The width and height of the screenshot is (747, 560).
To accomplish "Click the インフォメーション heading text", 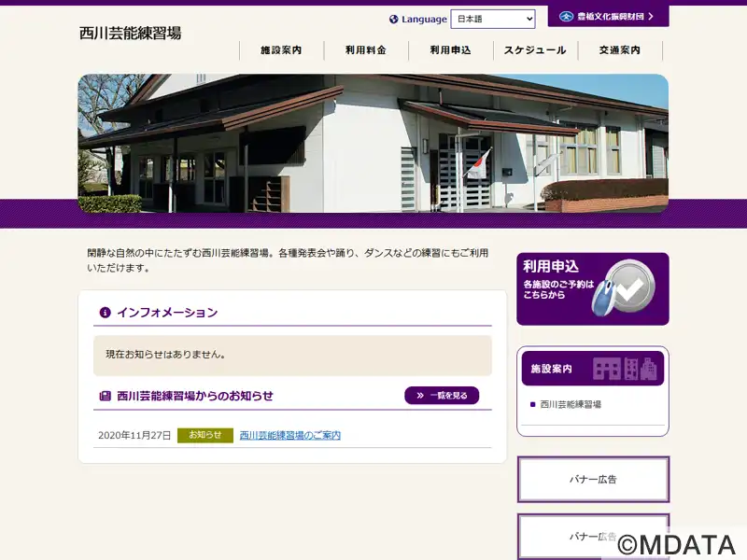I will click(x=167, y=313).
